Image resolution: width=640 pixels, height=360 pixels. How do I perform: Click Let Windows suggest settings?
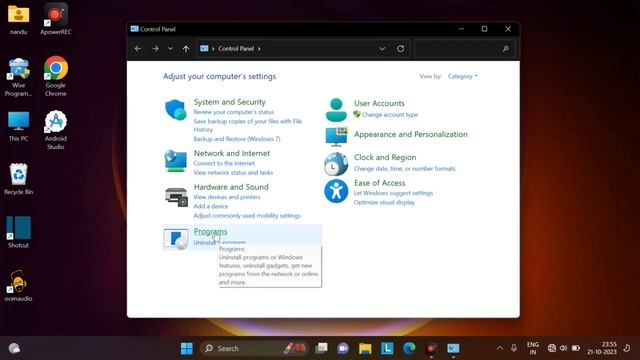click(x=393, y=193)
